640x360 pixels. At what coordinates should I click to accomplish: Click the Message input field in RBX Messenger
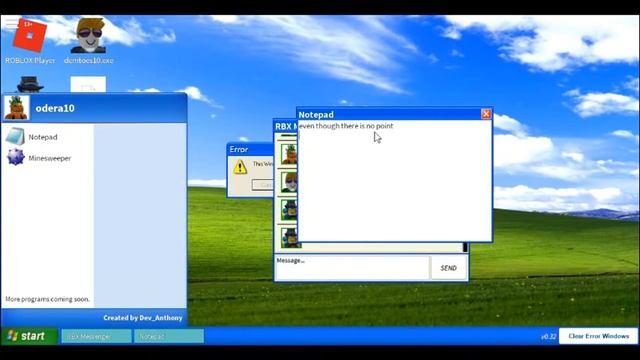[353, 268]
